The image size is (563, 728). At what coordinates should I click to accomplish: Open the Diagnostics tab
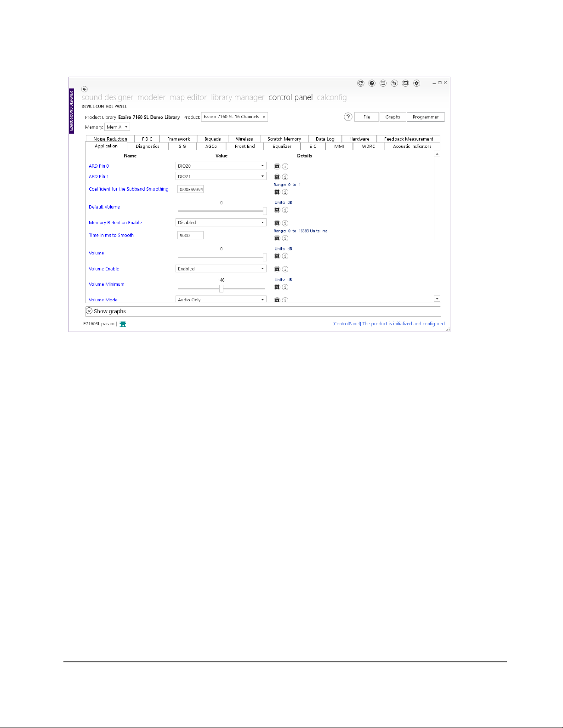pyautogui.click(x=147, y=146)
